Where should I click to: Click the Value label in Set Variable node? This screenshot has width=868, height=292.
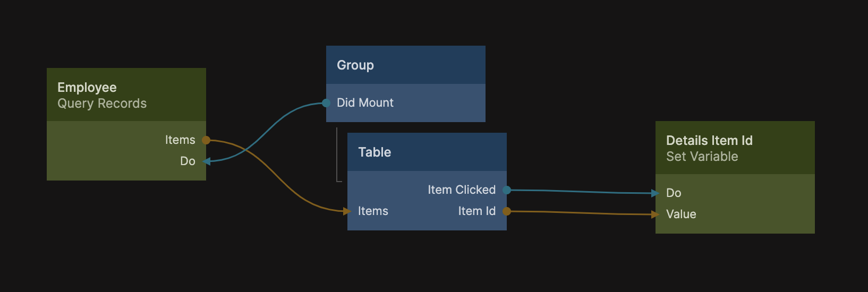(681, 214)
